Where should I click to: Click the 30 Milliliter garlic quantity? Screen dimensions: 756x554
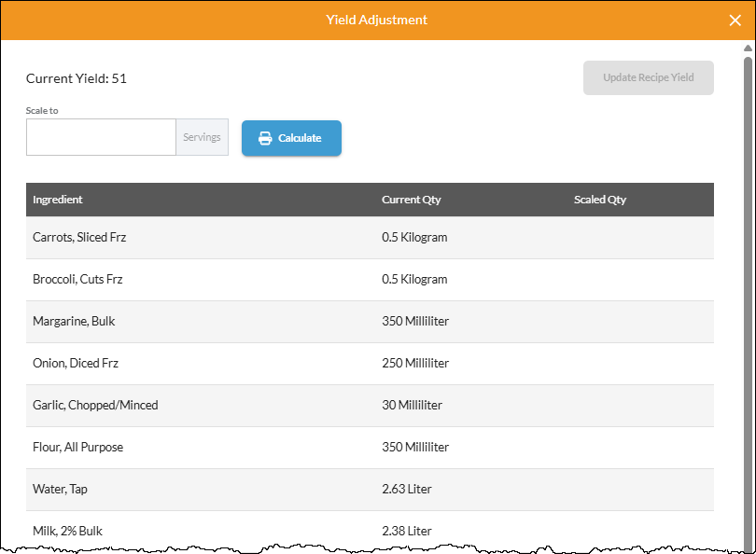click(x=413, y=405)
